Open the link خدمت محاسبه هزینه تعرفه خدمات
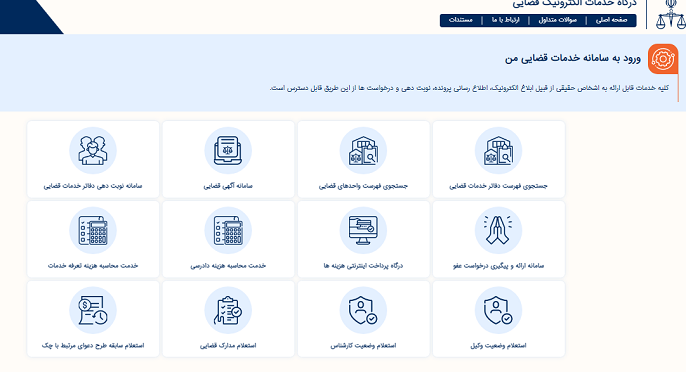 coord(93,266)
